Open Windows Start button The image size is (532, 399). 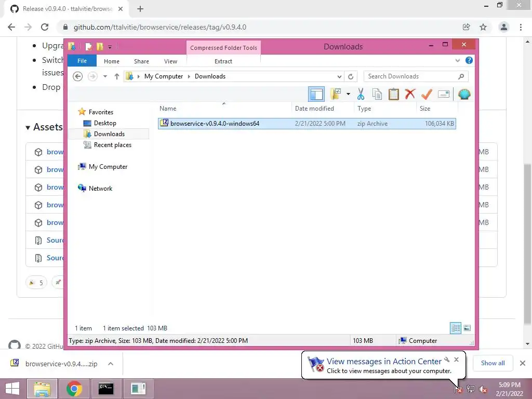12,389
